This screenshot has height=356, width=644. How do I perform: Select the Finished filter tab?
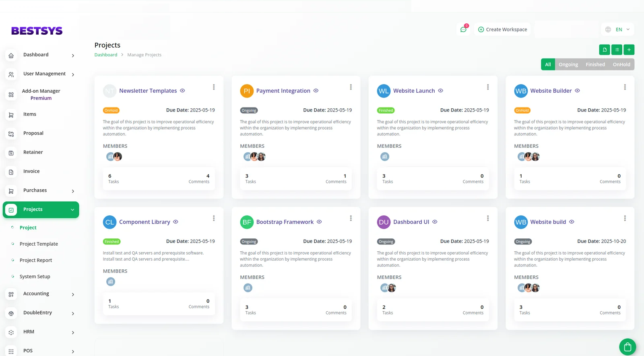coord(595,64)
